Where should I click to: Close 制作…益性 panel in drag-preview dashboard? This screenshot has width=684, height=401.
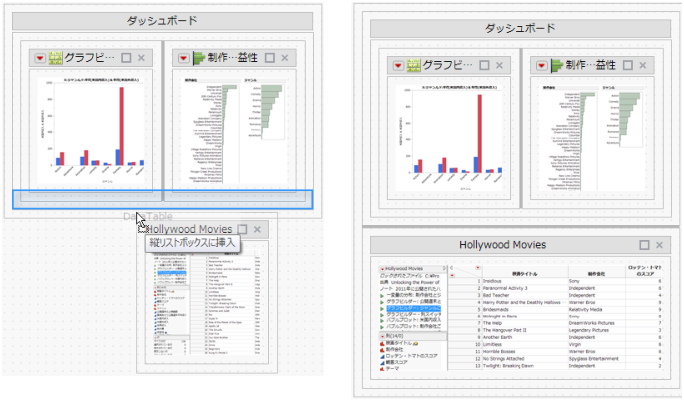pos(285,58)
